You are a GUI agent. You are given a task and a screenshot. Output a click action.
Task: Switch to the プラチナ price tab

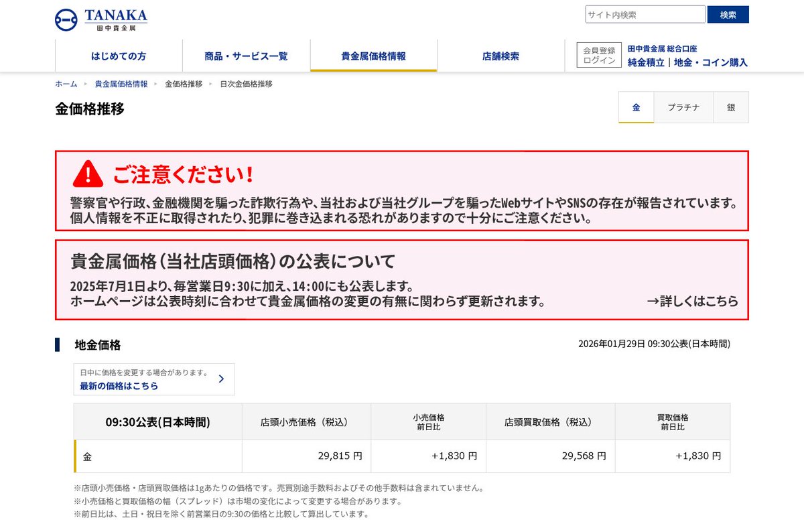(683, 107)
